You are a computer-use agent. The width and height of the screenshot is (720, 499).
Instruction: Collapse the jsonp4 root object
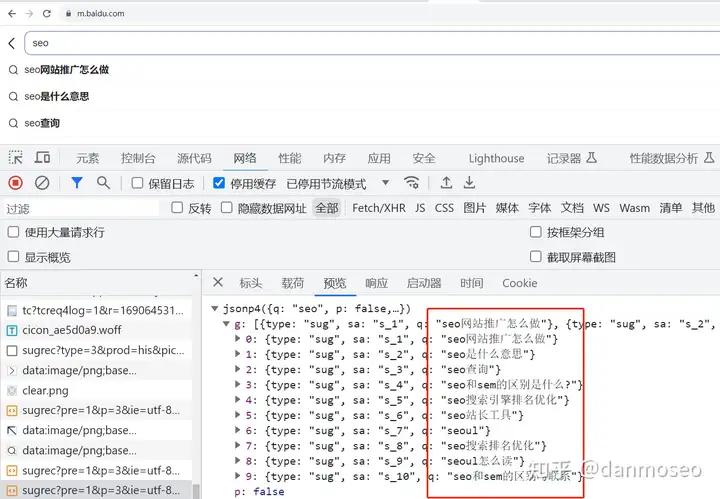(x=214, y=308)
